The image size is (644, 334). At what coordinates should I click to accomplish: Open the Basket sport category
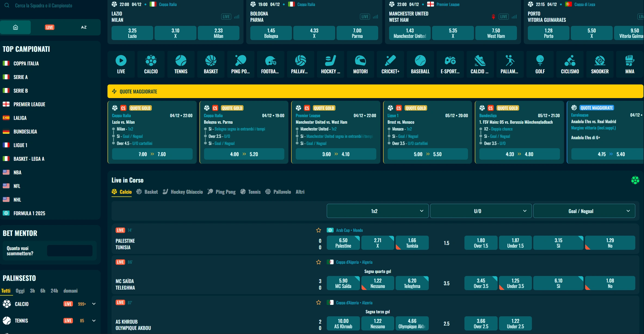210,64
